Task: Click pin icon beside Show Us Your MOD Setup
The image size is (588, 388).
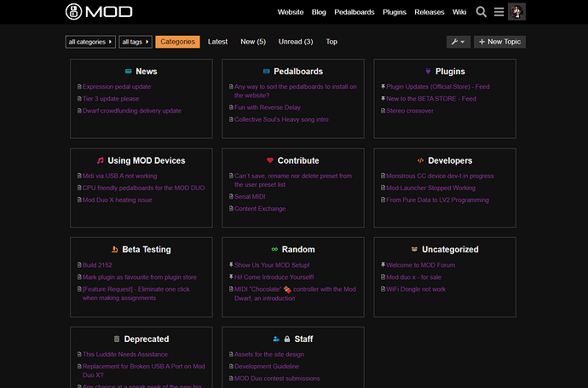Action: coord(231,265)
